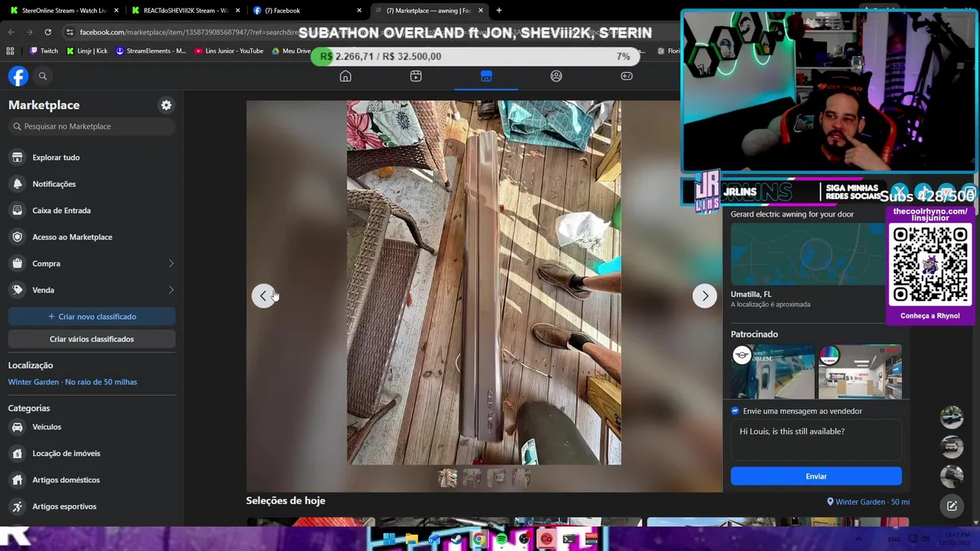Click the Pesquisar no Marketplace search field
Image resolution: width=980 pixels, height=551 pixels.
[x=92, y=126]
